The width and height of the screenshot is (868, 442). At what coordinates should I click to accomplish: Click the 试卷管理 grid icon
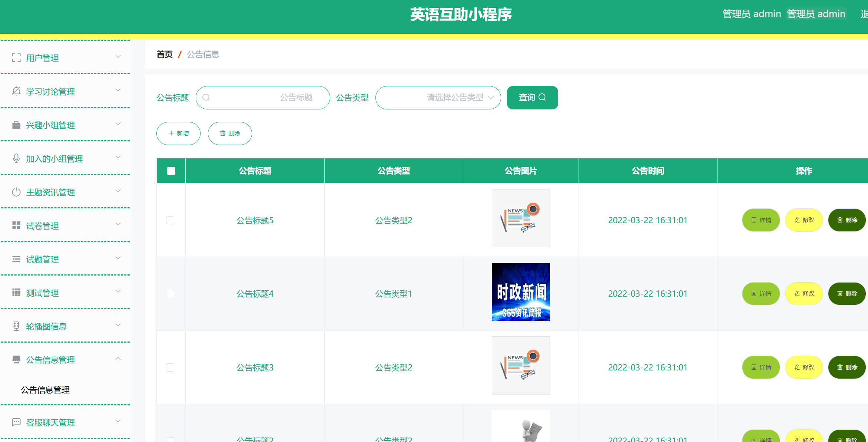click(x=16, y=225)
